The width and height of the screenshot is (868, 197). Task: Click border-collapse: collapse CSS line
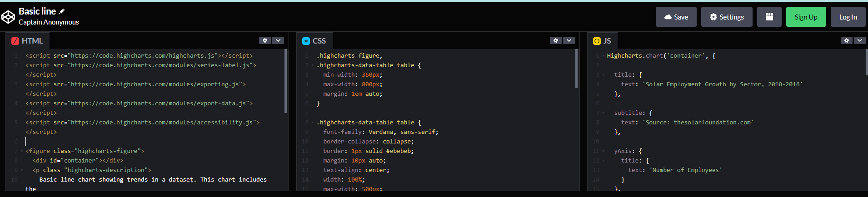point(369,142)
